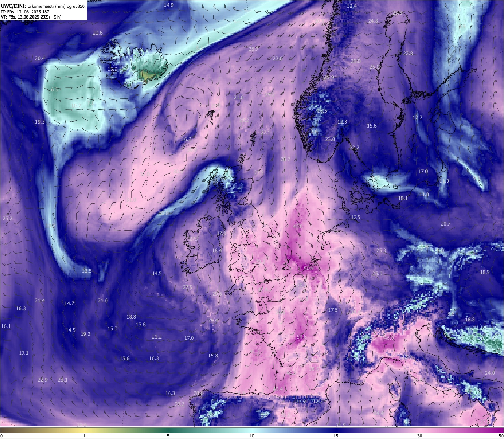Click the 16.2 value south of Iceland
The width and height of the screenshot is (504, 439).
(x=186, y=139)
